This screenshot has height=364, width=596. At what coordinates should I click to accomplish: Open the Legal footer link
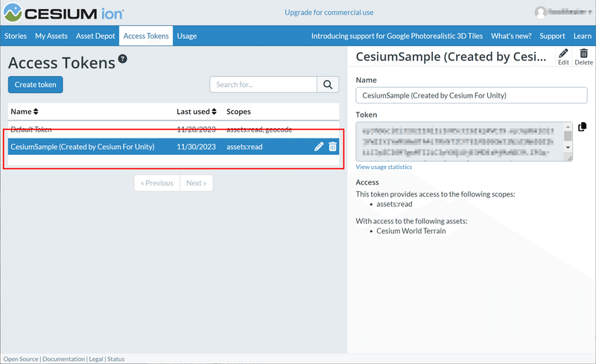[96, 359]
